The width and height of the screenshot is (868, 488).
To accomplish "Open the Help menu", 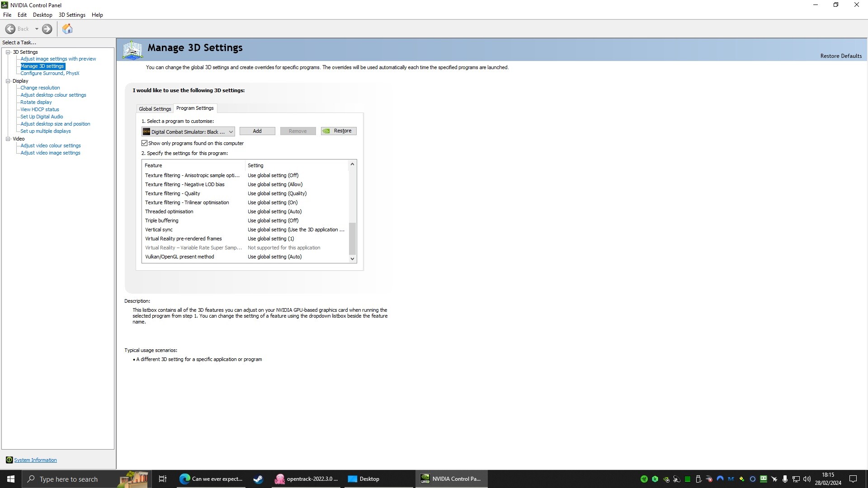I will [97, 15].
